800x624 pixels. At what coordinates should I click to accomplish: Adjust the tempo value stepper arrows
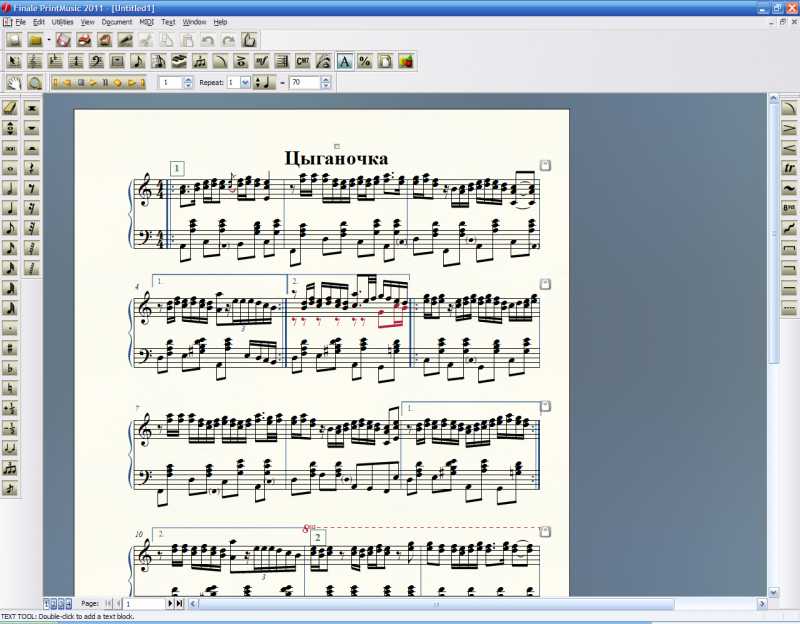pos(326,83)
